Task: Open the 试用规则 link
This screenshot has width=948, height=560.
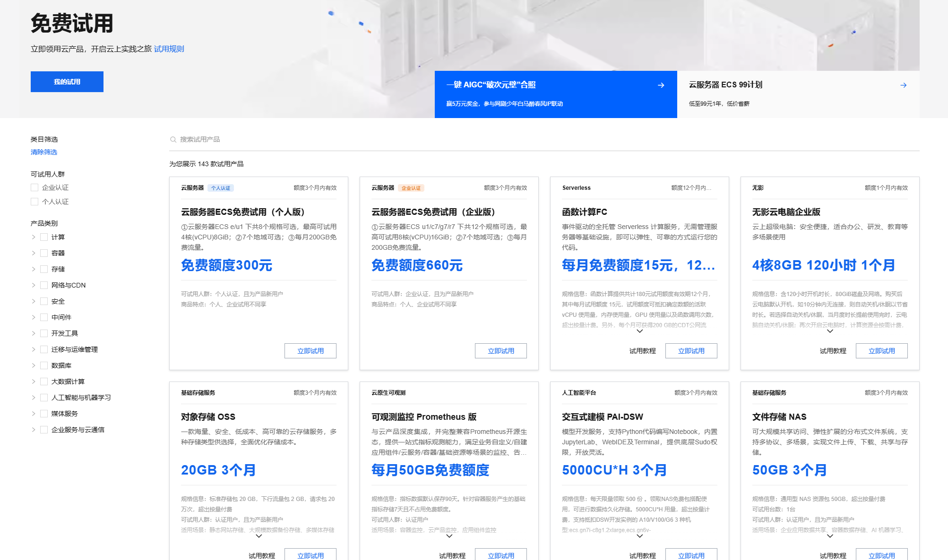Action: pyautogui.click(x=169, y=49)
